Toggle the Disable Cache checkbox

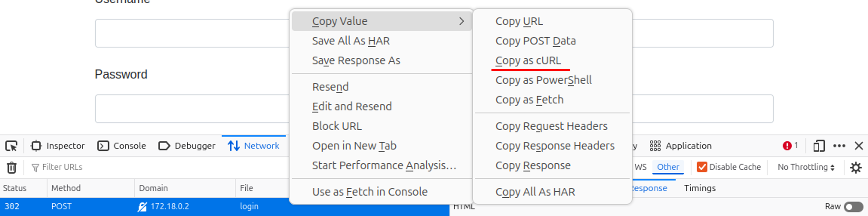[702, 167]
